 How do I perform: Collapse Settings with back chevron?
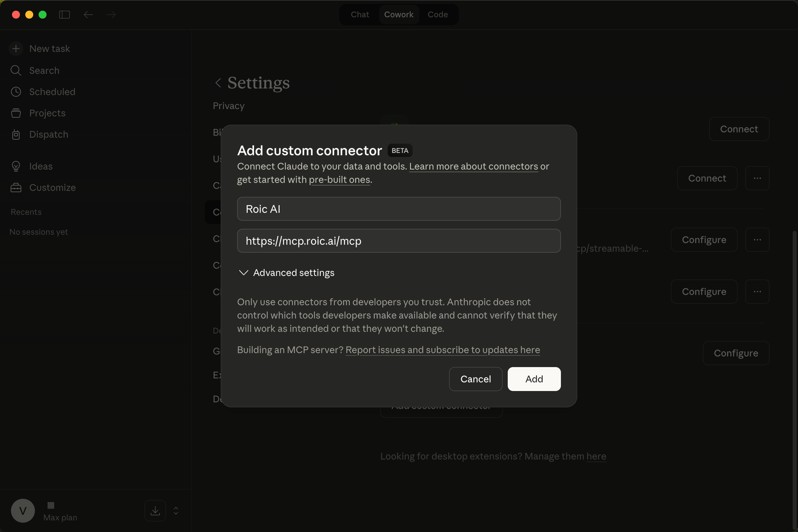click(218, 82)
